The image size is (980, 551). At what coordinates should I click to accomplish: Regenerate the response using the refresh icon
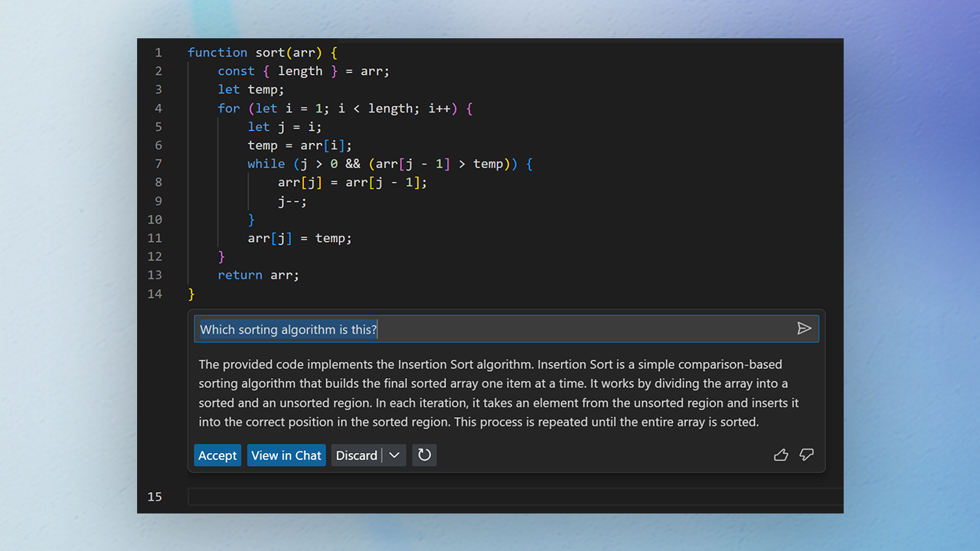(x=424, y=455)
